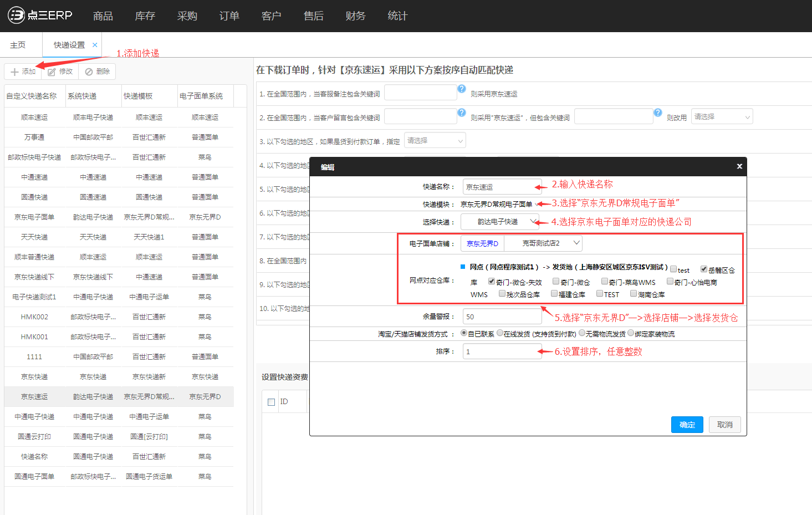Uncheck the 岳麓区仓库 checkbox
The image size is (812, 515).
[704, 269]
